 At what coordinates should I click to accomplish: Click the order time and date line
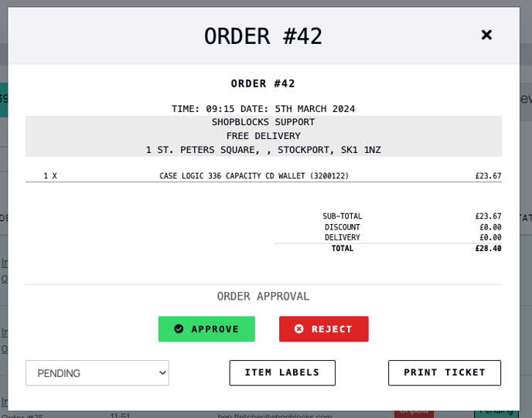click(263, 109)
